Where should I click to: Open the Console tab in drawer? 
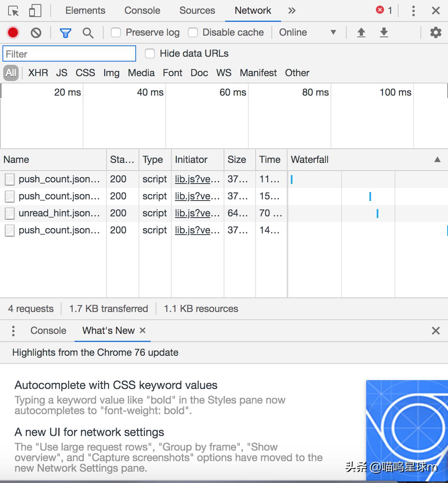pos(48,331)
